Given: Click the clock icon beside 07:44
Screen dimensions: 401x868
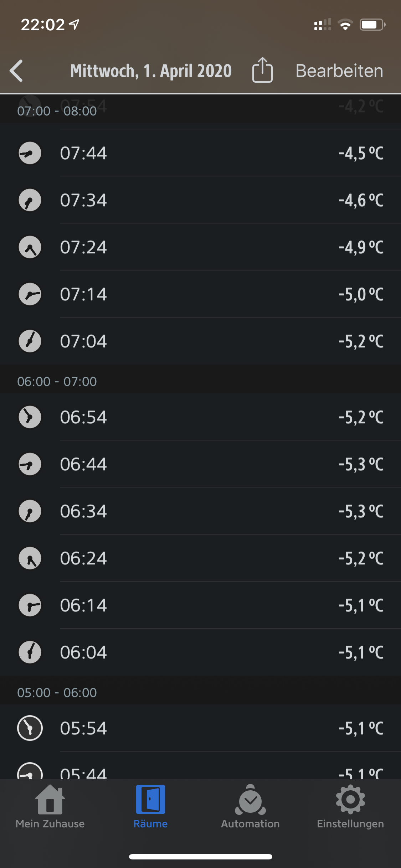Looking at the screenshot, I should tap(30, 153).
